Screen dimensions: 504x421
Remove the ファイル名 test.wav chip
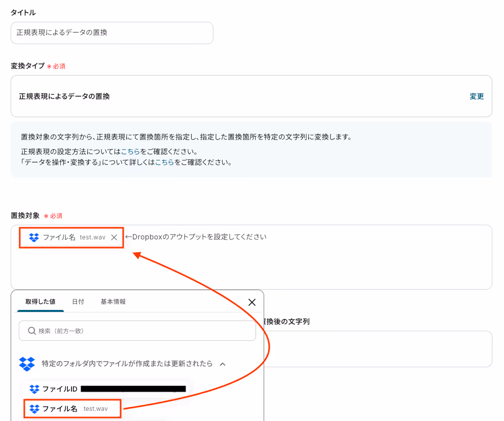point(114,237)
